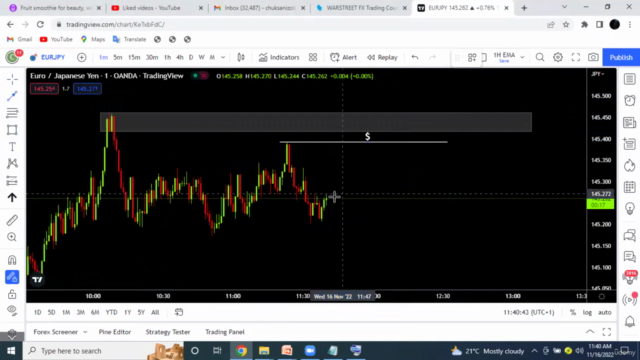
Task: Expand the timeframe list chevron
Action: [223, 58]
